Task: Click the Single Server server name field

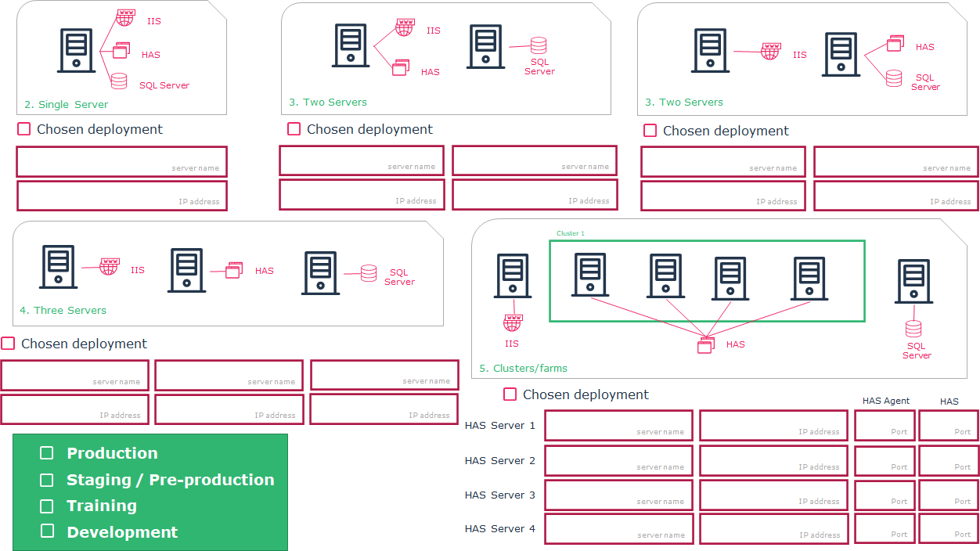Action: pos(121,161)
